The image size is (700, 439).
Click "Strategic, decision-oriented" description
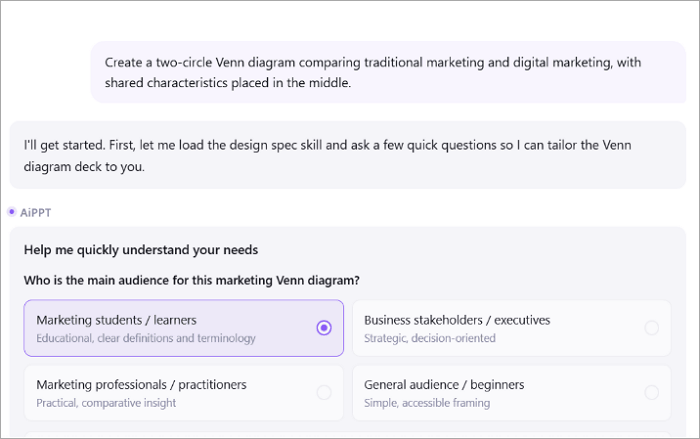pos(429,338)
